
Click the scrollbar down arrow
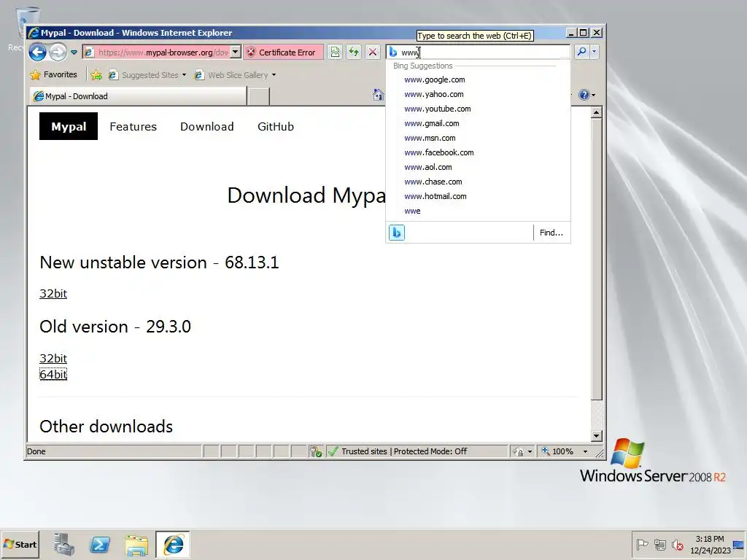click(x=596, y=435)
